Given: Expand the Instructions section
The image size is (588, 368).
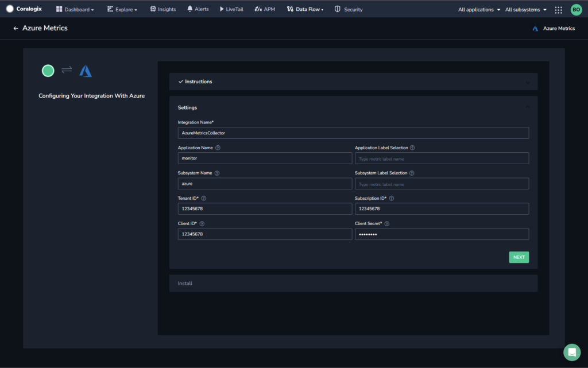Looking at the screenshot, I should (353, 82).
